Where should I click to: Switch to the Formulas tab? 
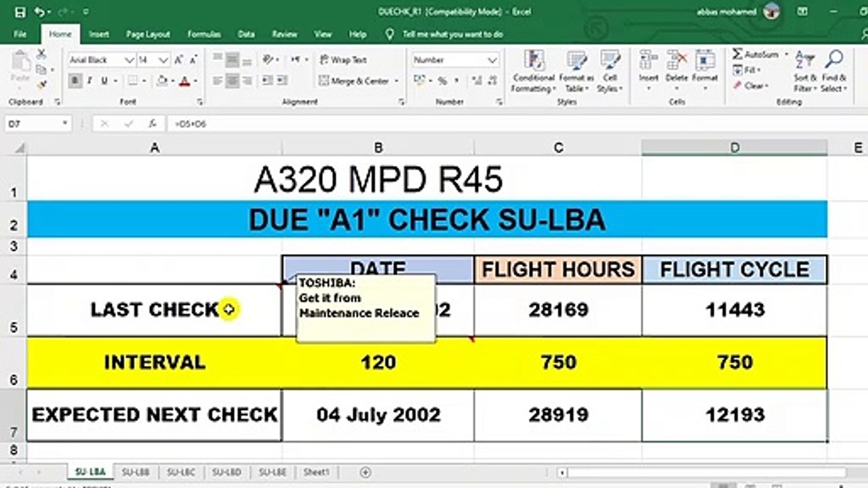pyautogui.click(x=204, y=34)
